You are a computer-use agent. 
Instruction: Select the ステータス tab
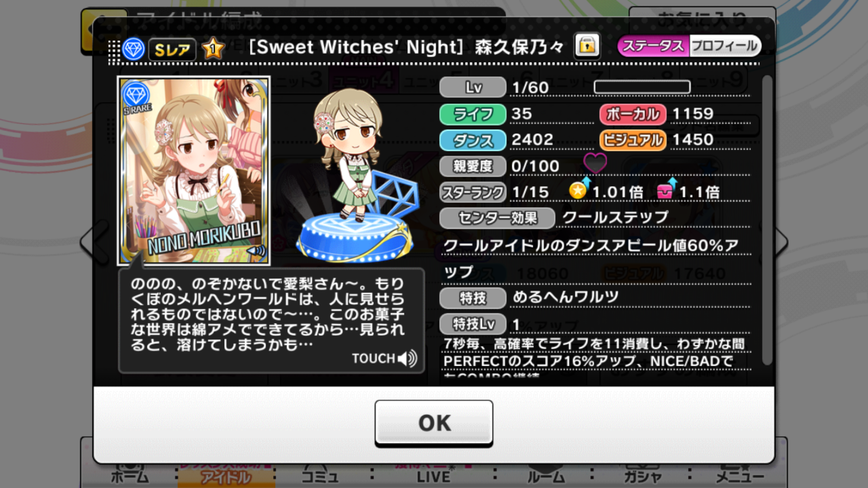click(x=653, y=46)
